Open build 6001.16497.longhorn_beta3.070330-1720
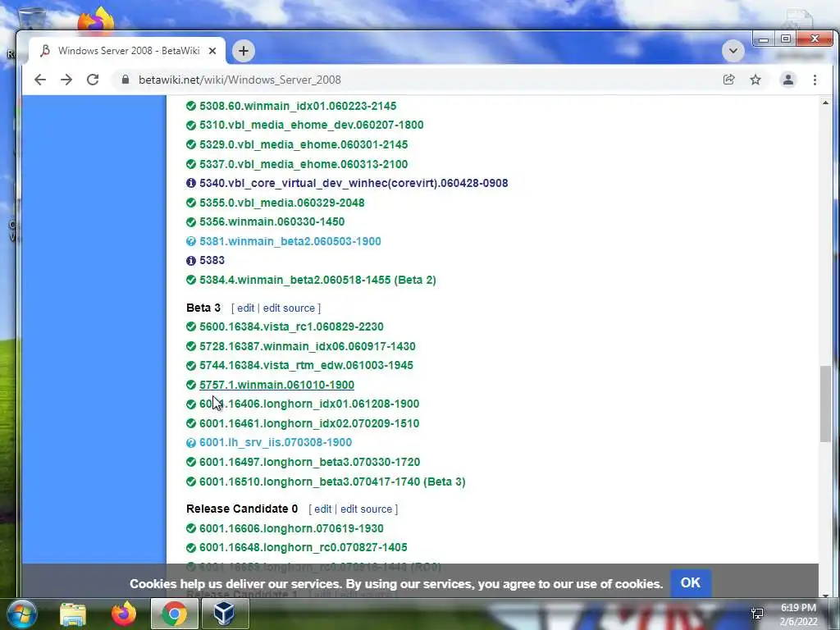 (309, 463)
